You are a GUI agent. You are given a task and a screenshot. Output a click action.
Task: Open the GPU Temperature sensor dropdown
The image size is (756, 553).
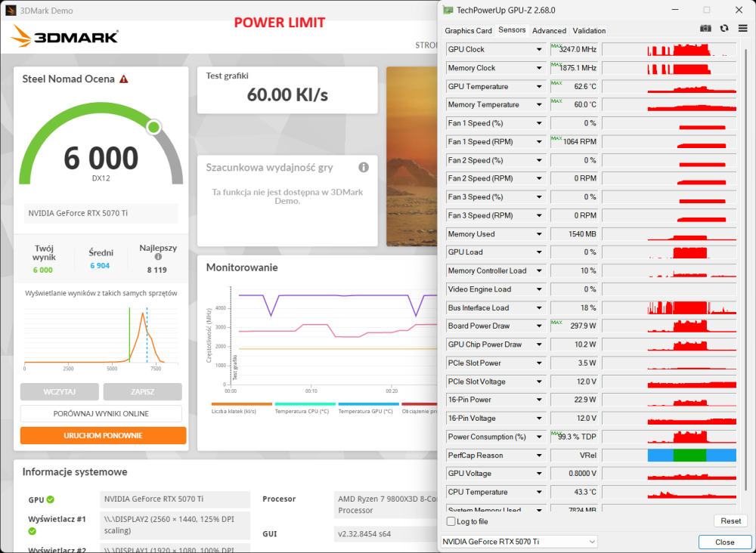pos(539,87)
